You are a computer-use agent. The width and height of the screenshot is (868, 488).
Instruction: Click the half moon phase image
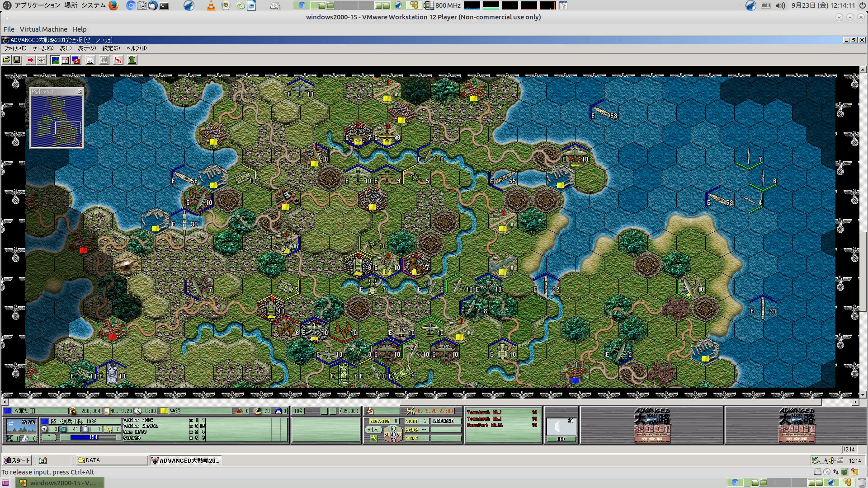tap(561, 427)
